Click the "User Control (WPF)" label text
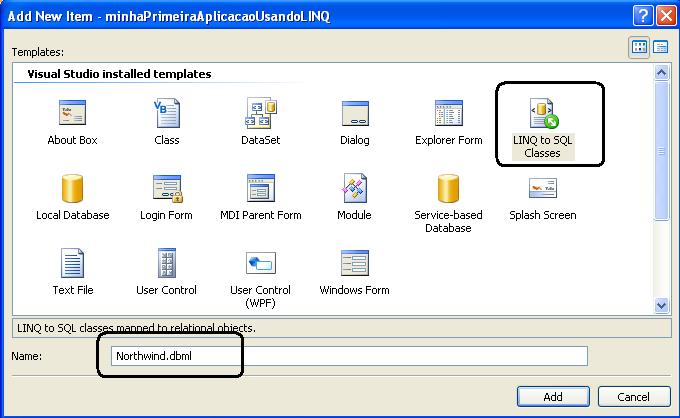Viewport: 680px width, 418px height. (261, 297)
